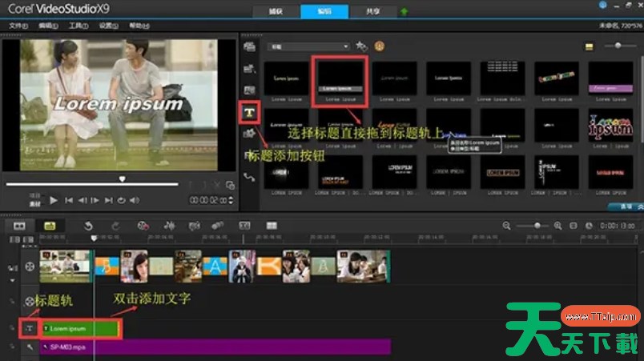Open the Media library panel icon
This screenshot has width=644, height=361.
pyautogui.click(x=250, y=47)
